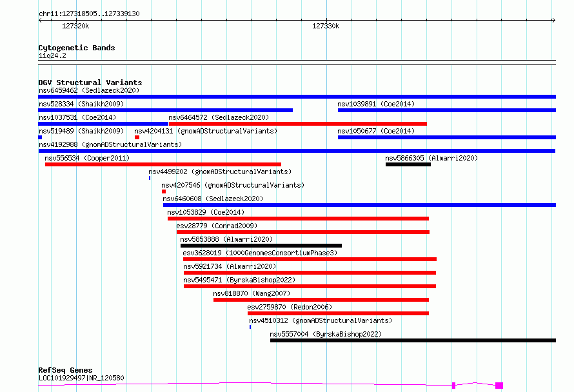
Task: Click the esv2759870 red bar
Action: tap(338, 313)
